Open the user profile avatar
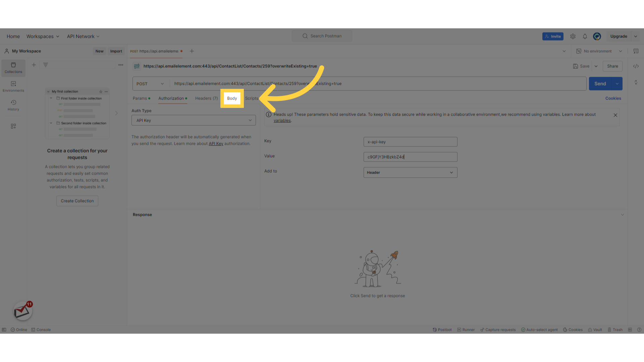644x362 pixels. coord(597,37)
